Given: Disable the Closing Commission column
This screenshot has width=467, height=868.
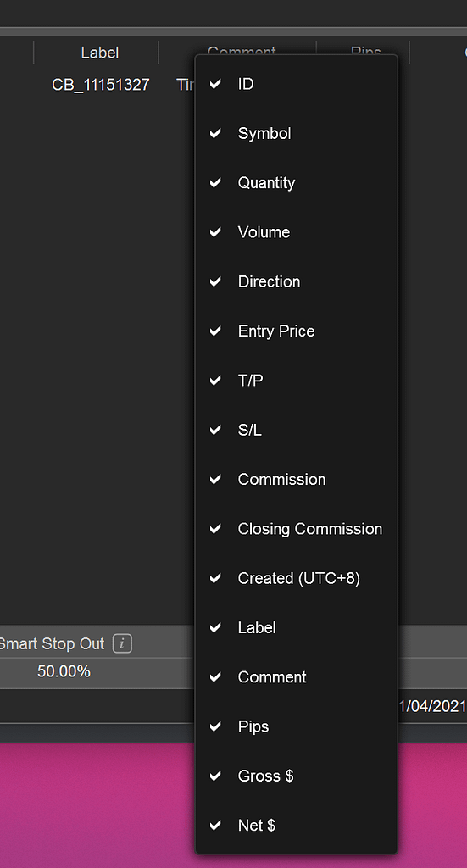Looking at the screenshot, I should [296, 529].
